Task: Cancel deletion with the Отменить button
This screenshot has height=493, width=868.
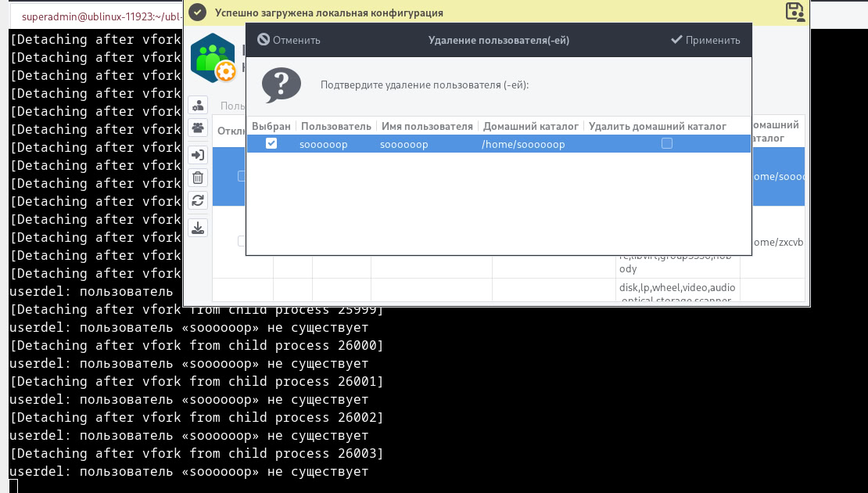Action: coord(289,40)
